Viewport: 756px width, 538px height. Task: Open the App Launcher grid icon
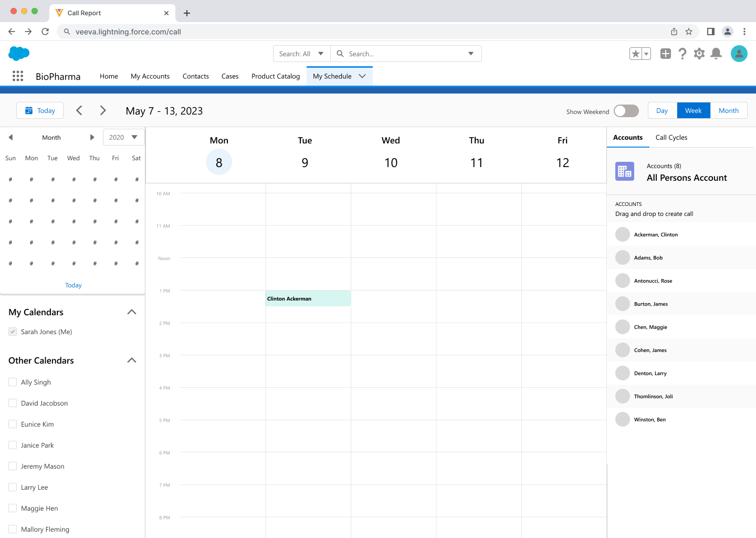point(18,76)
